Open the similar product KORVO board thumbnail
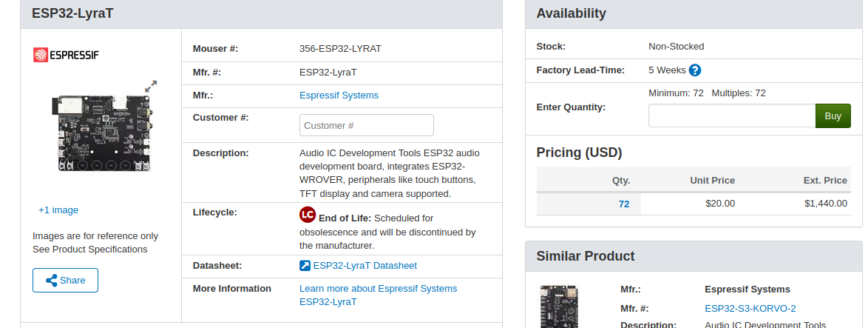The width and height of the screenshot is (868, 328). click(x=559, y=307)
